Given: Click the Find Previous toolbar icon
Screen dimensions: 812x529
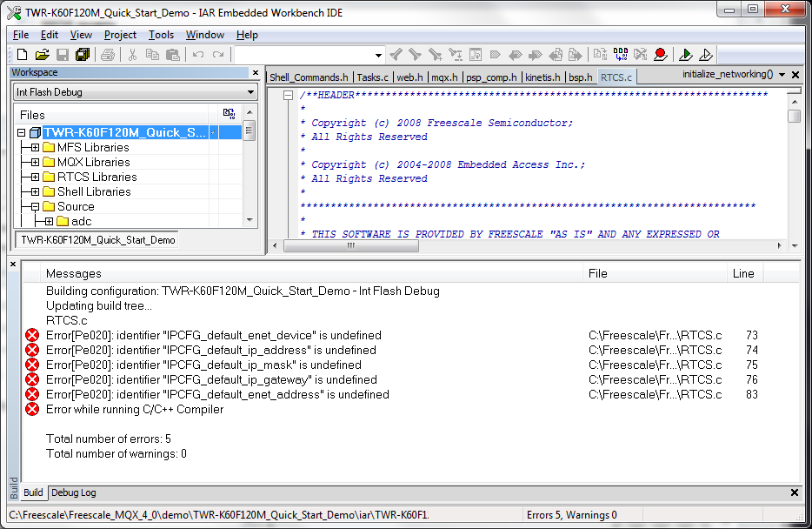Looking at the screenshot, I should (x=396, y=55).
